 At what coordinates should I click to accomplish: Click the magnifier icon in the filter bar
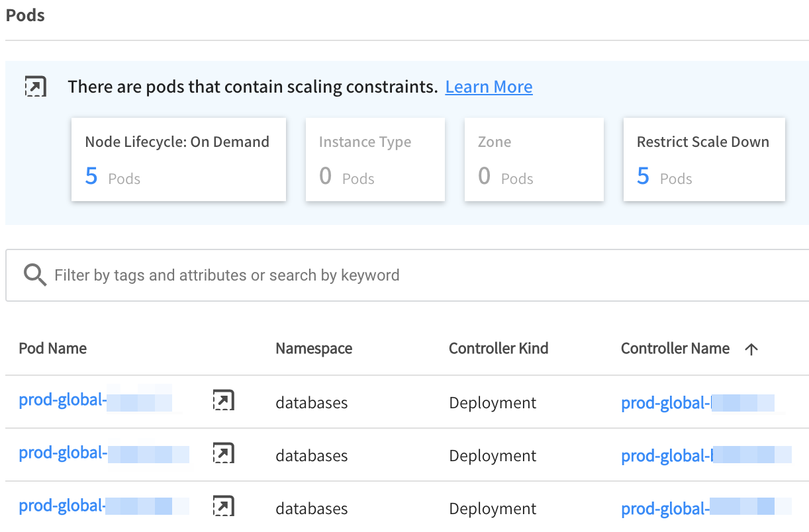[x=34, y=275]
